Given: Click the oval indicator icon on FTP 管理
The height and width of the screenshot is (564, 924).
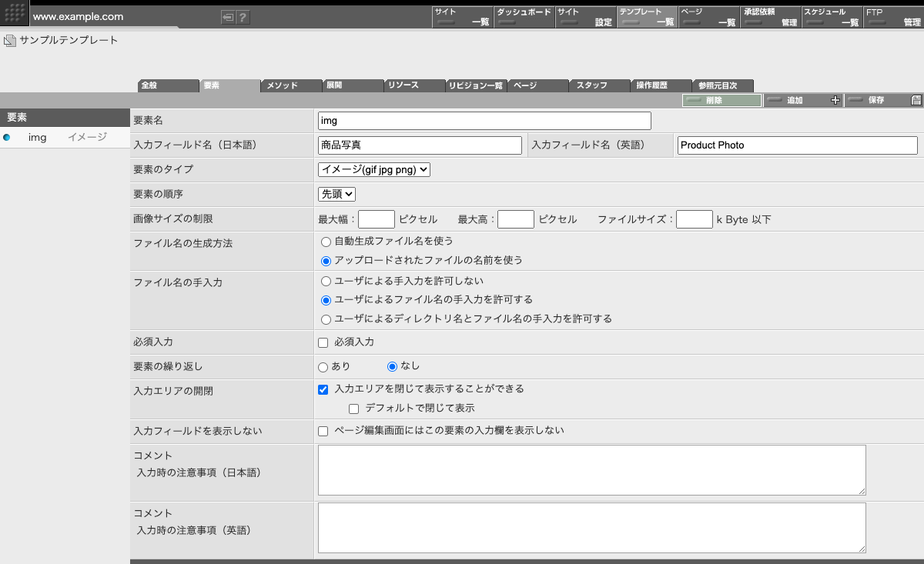Looking at the screenshot, I should [879, 22].
